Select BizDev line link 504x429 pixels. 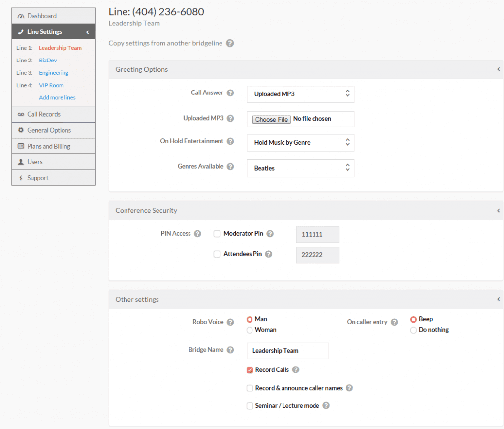coord(48,61)
